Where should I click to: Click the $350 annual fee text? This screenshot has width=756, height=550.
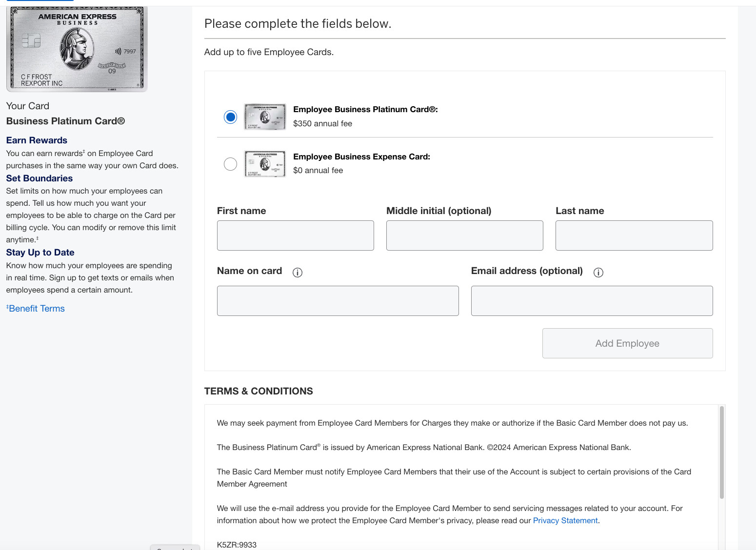(x=322, y=124)
